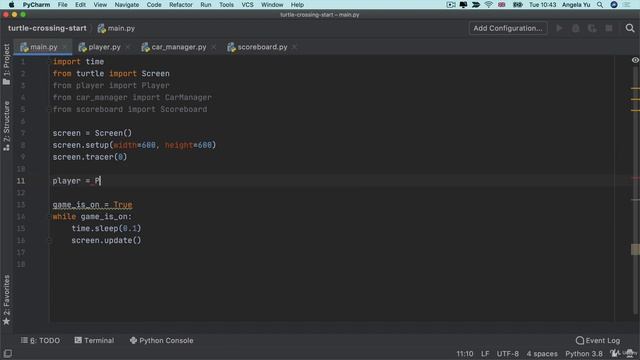Viewport: 640px width, 360px height.
Task: Close the main.py tab
Action: [65, 47]
